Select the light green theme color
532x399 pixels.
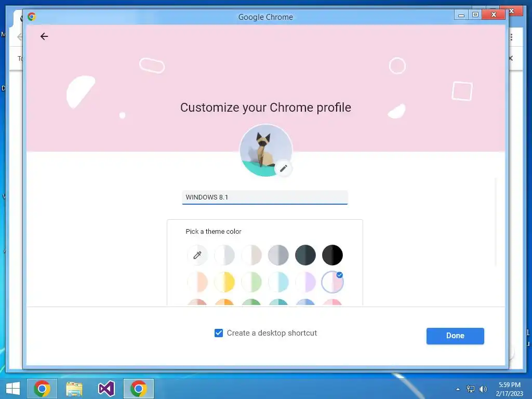click(251, 282)
